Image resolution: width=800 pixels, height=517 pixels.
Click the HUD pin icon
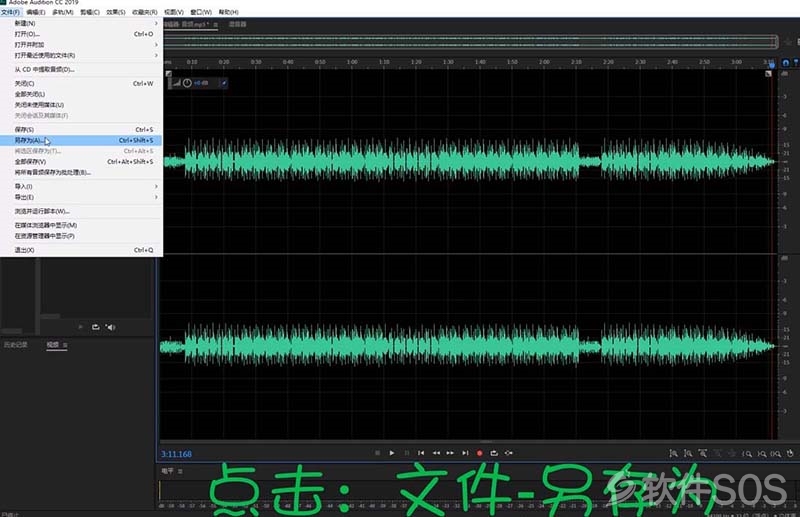pos(223,83)
